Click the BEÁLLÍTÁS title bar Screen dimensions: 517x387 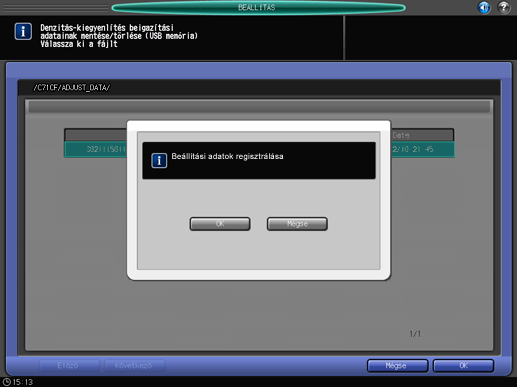pyautogui.click(x=258, y=7)
